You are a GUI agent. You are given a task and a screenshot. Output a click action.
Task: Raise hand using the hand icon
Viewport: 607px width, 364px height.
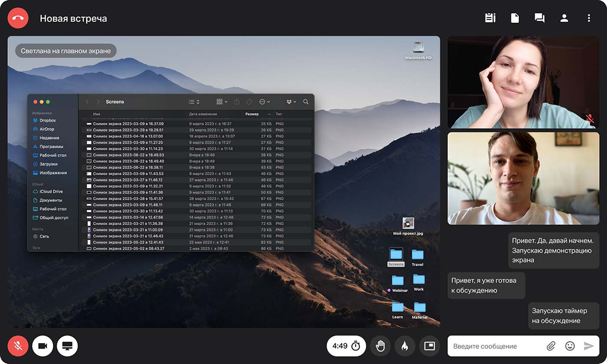coord(380,346)
